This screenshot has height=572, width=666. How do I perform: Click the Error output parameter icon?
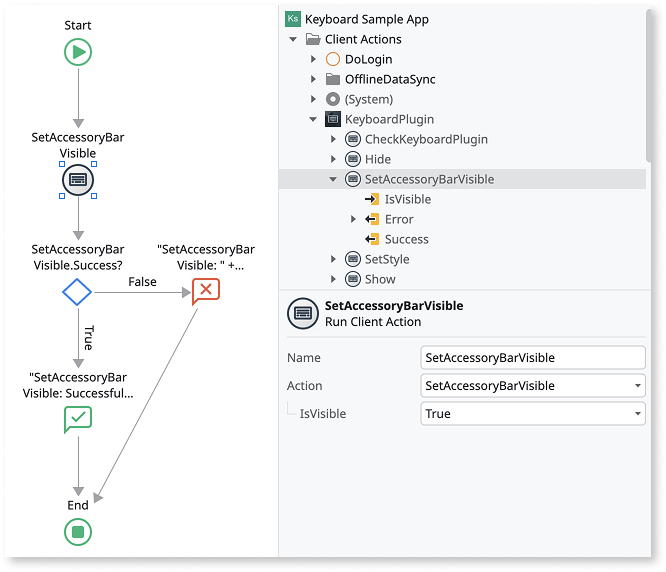coord(372,219)
